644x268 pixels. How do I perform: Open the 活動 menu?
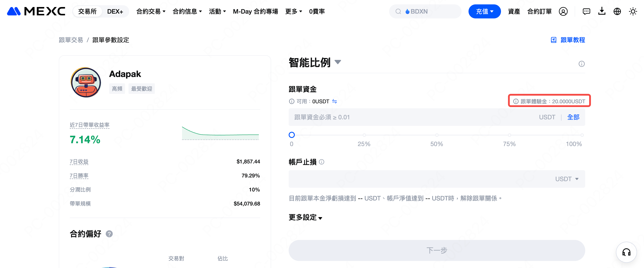tap(217, 11)
